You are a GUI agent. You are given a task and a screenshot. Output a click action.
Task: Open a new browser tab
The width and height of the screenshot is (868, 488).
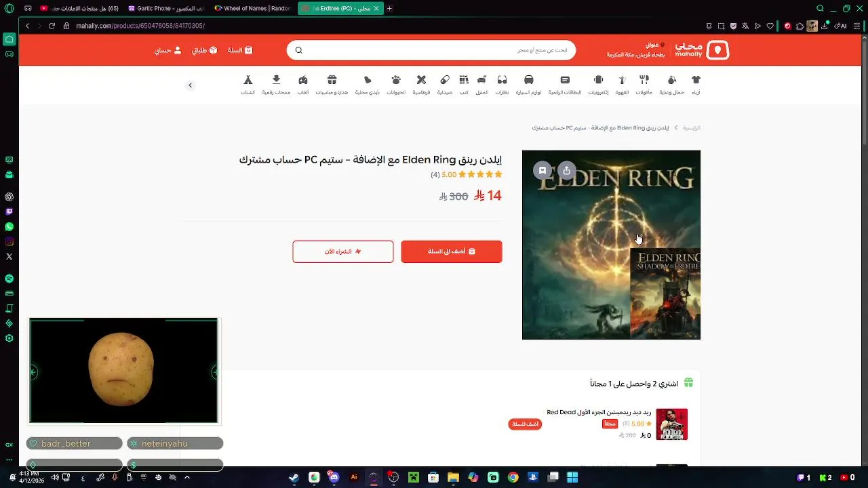(389, 8)
